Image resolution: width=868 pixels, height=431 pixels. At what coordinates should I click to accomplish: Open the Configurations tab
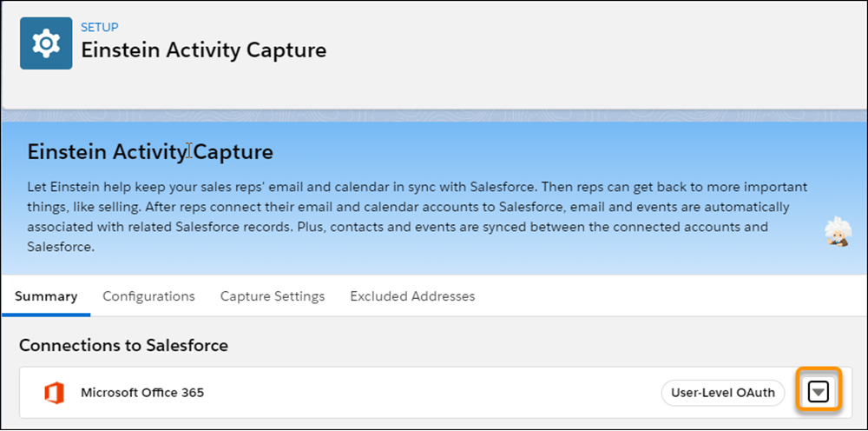[x=149, y=296]
